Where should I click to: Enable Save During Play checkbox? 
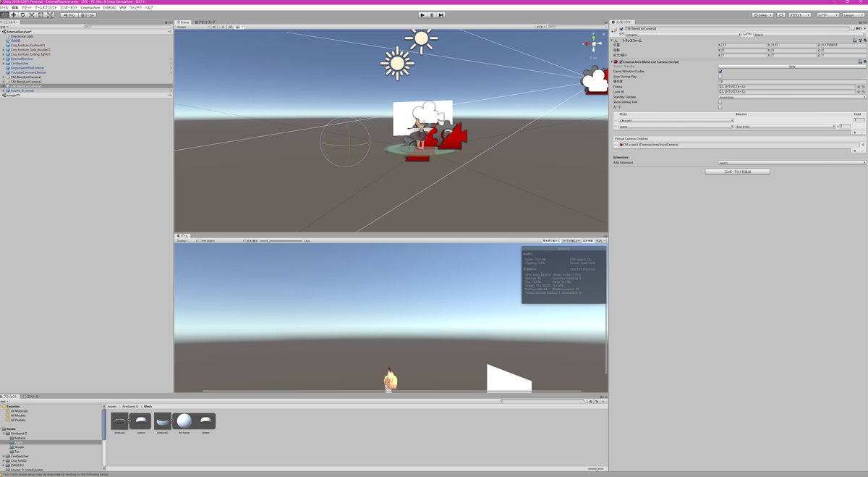(720, 77)
